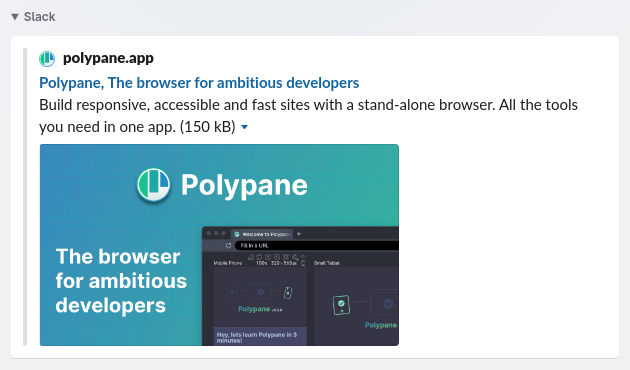
Task: Collapse the Slack preview section triangle
Action: 15,17
